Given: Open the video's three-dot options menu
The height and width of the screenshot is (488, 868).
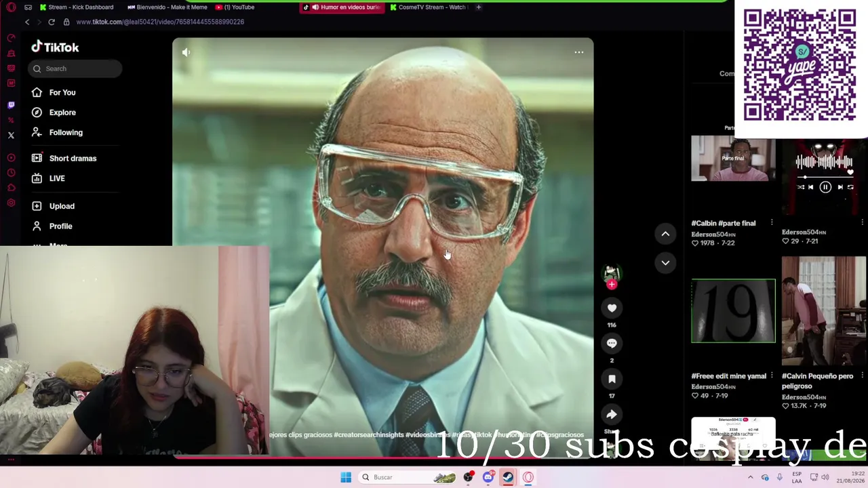Looking at the screenshot, I should pyautogui.click(x=578, y=52).
